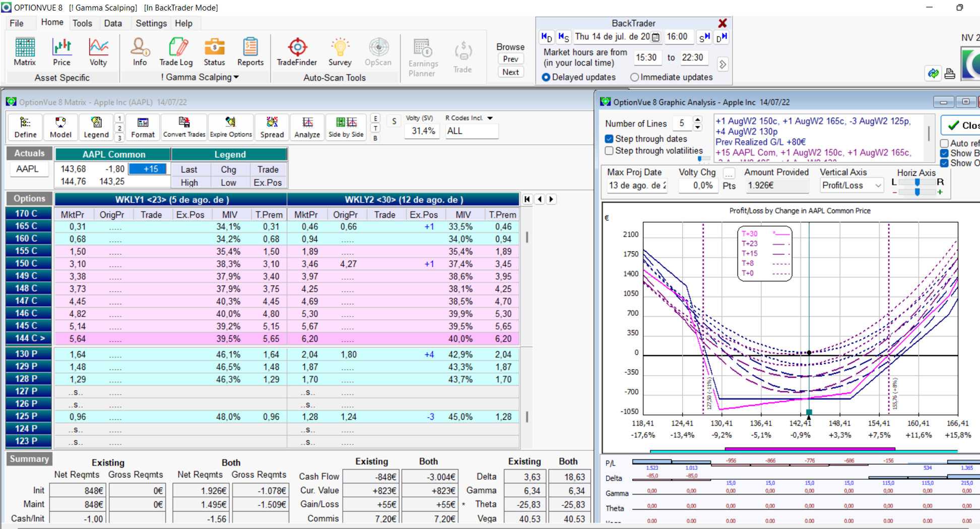Move the slider under Step through volatilities
980x529 pixels.
click(700, 158)
